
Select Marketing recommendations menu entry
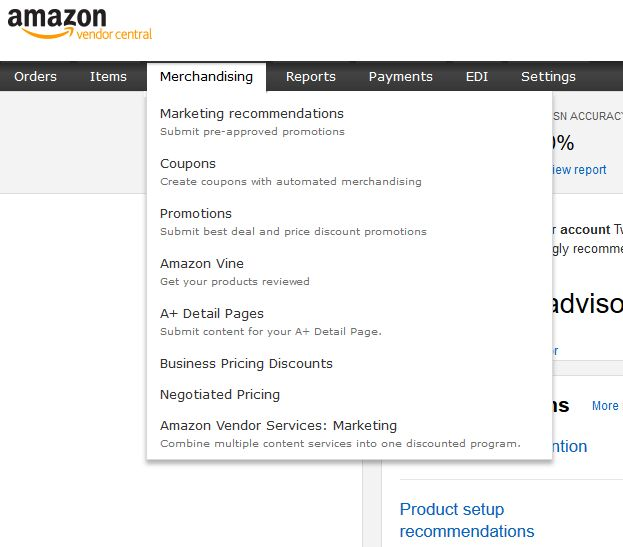[252, 122]
